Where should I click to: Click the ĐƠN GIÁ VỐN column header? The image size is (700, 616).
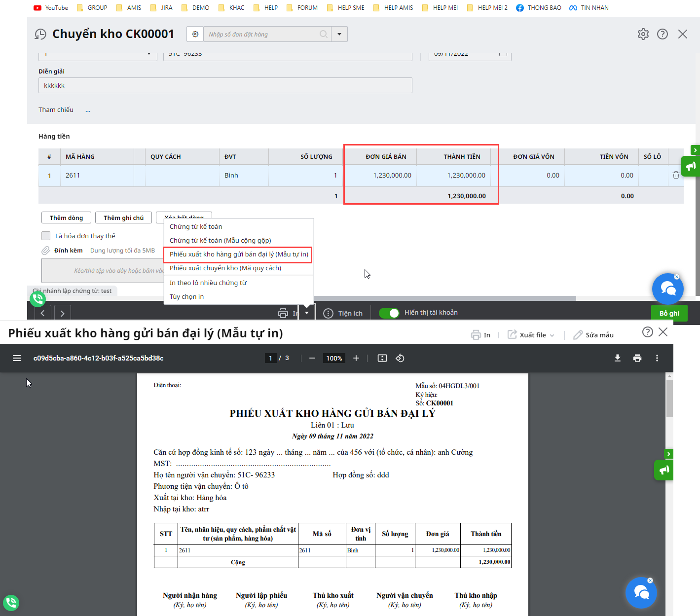tap(527, 156)
